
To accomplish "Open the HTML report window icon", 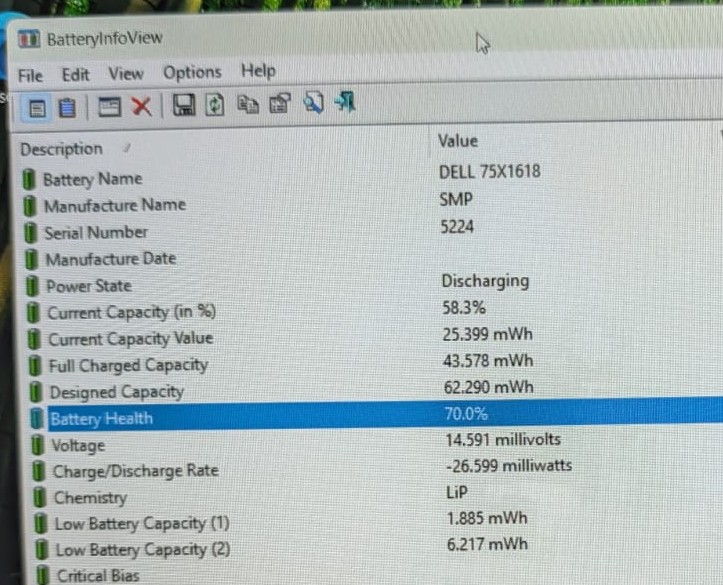I will pos(110,107).
